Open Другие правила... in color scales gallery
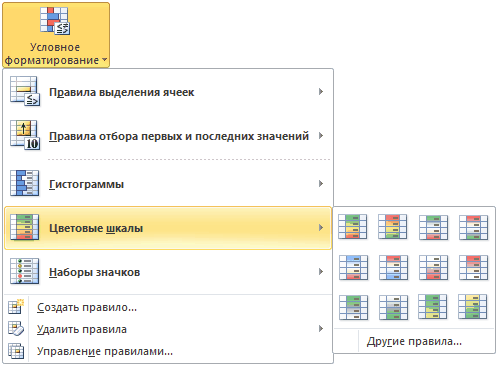Image resolution: width=502 pixels, height=368 pixels. click(x=414, y=341)
